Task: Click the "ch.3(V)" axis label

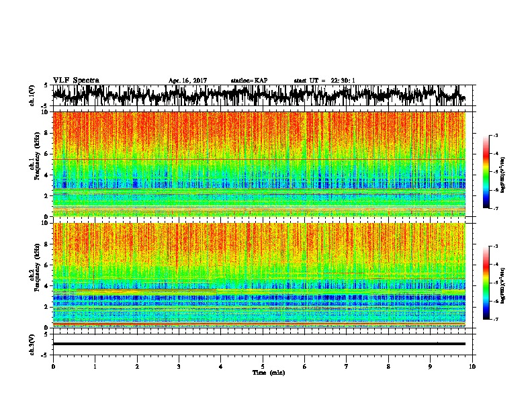Action: pyautogui.click(x=32, y=345)
